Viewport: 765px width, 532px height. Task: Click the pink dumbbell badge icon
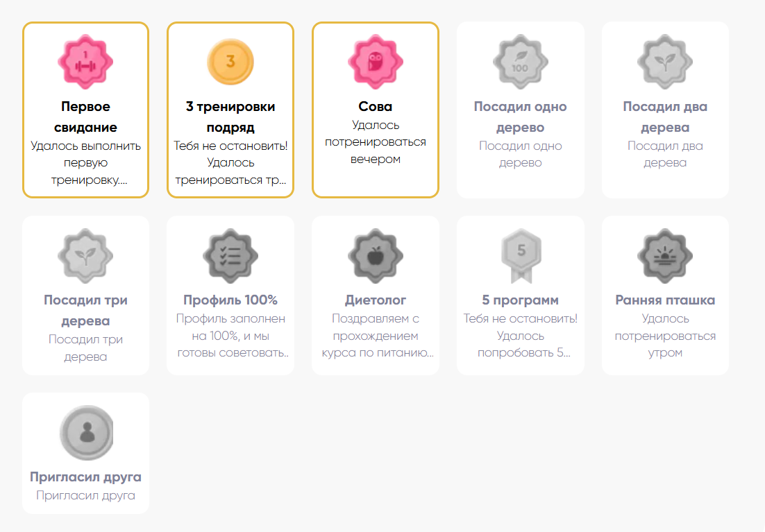pyautogui.click(x=85, y=62)
